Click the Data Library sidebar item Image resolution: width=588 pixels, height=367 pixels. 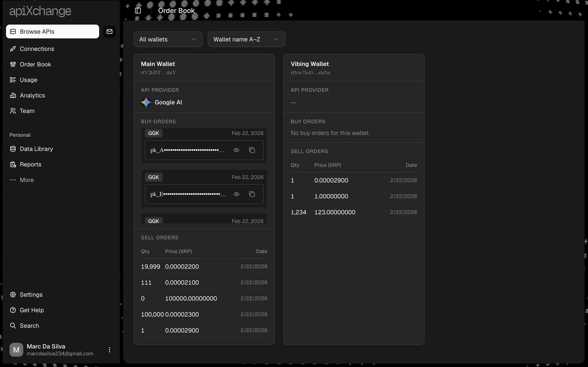click(36, 149)
